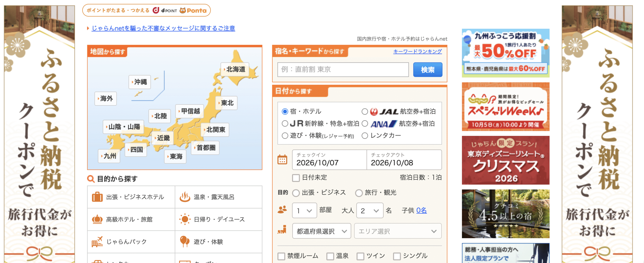Viewport: 644px width, 263px height.
Task: Open the 都道府県選択 dropdown
Action: 321,231
